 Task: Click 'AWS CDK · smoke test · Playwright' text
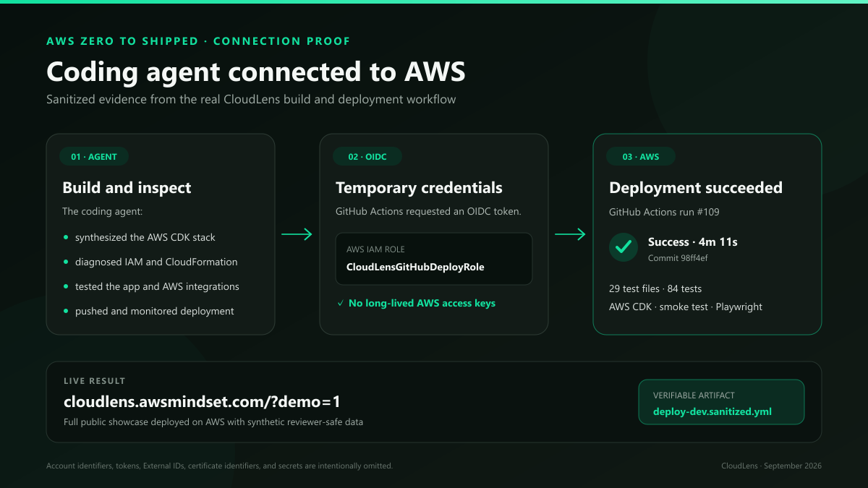click(x=686, y=307)
